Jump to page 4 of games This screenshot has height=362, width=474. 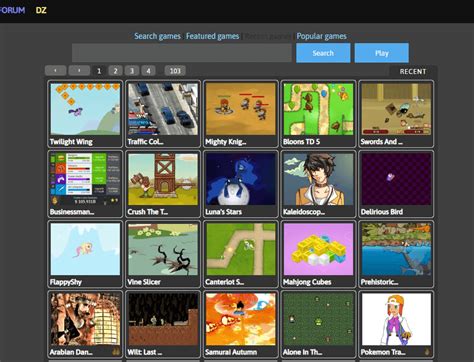coord(148,71)
